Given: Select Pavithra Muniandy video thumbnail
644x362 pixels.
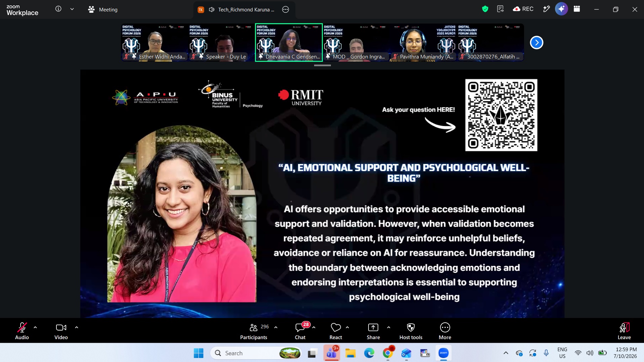Looking at the screenshot, I should [x=423, y=42].
